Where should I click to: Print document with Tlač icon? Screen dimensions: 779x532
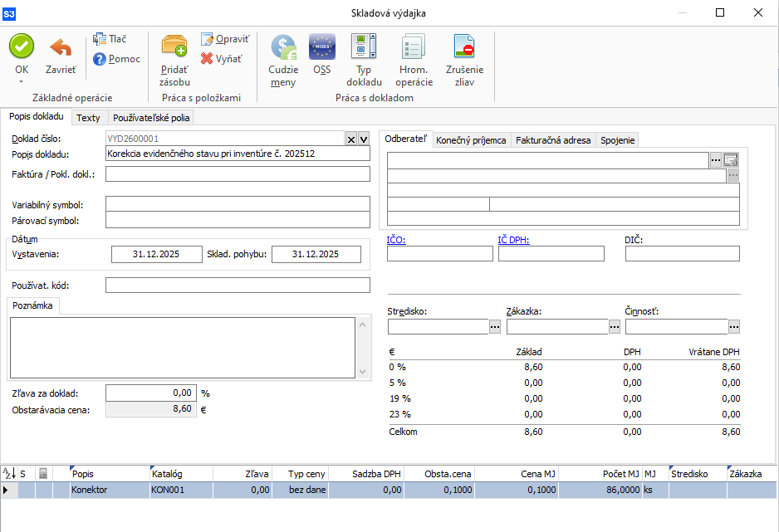tap(100, 39)
